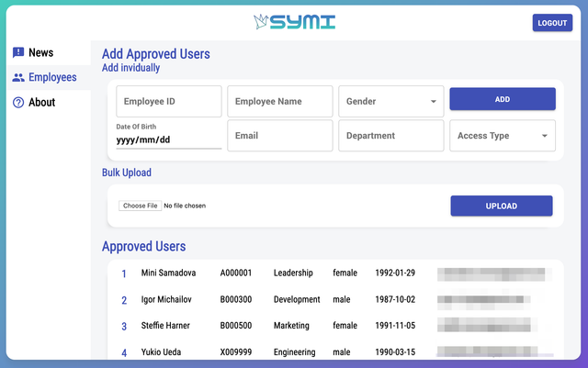Focus the Employee ID field
The image size is (588, 368).
[x=169, y=102]
